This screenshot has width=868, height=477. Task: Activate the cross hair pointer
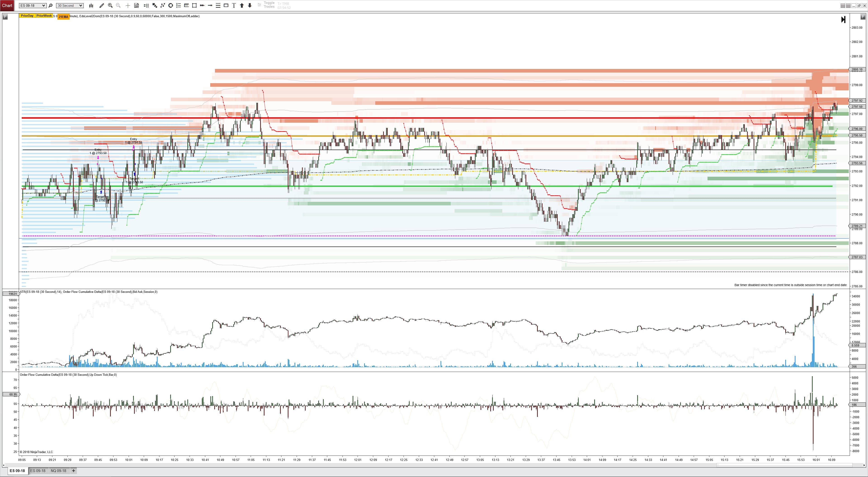tap(128, 5)
